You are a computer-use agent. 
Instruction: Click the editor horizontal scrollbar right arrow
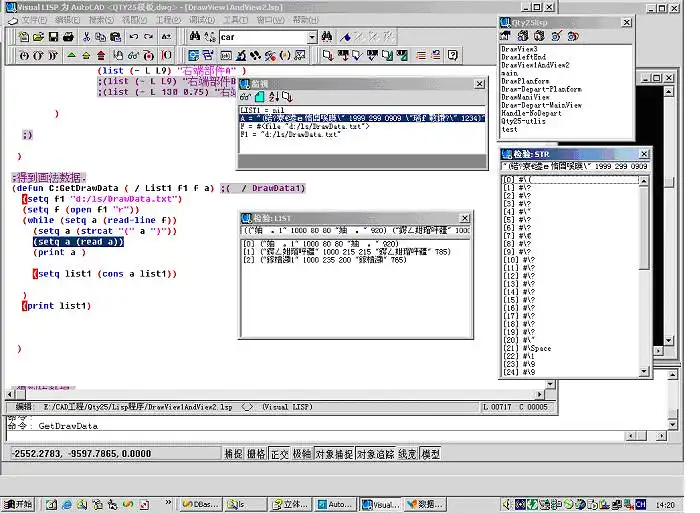(540, 395)
